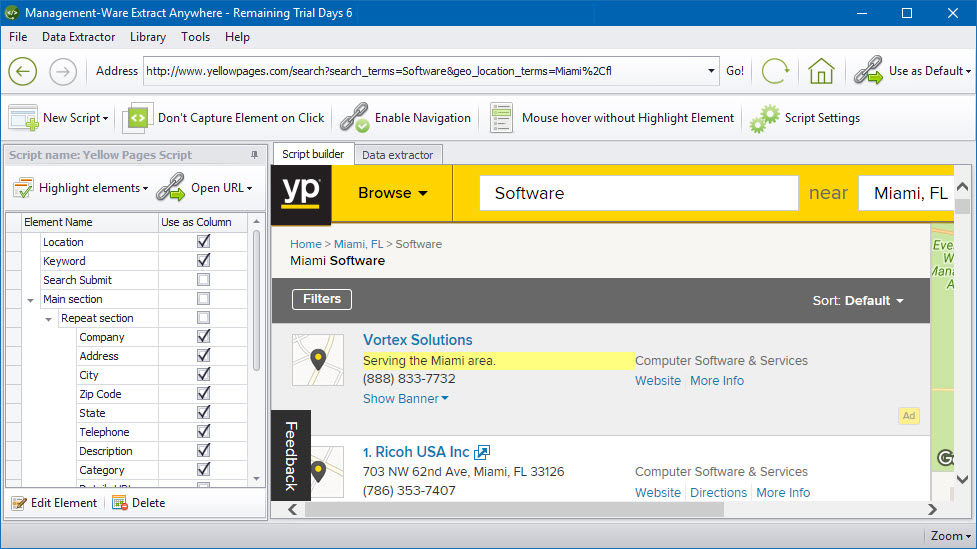Image resolution: width=977 pixels, height=549 pixels.
Task: Uncheck the Company column checkbox
Action: click(203, 337)
